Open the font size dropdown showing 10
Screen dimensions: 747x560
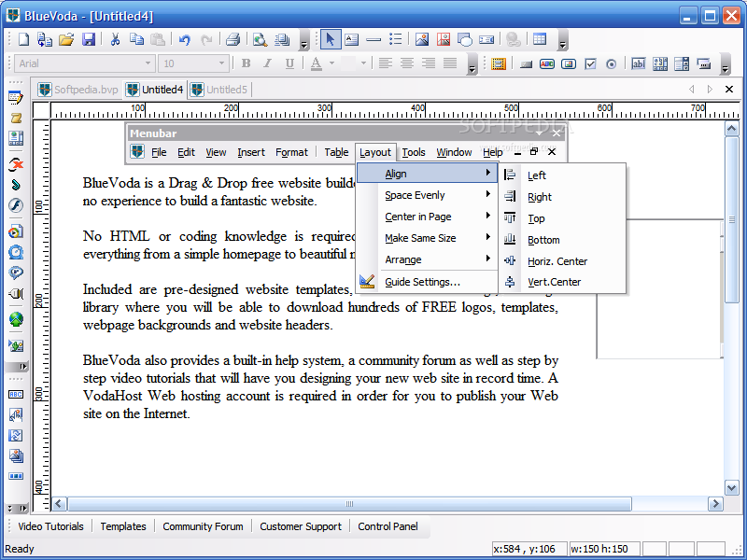221,63
